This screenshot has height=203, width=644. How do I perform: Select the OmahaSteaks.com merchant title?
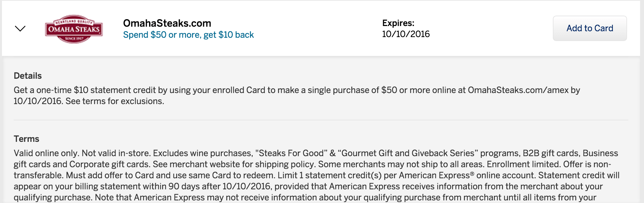pyautogui.click(x=167, y=23)
